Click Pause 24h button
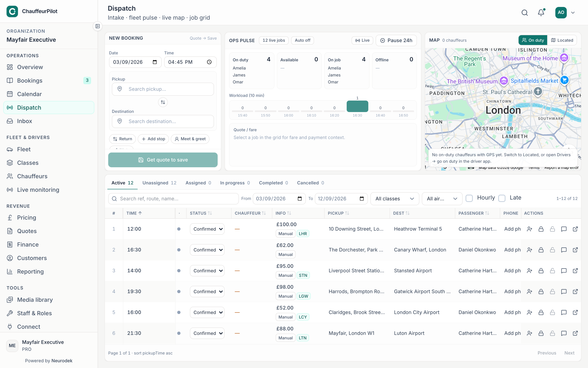The width and height of the screenshot is (588, 368). (396, 40)
